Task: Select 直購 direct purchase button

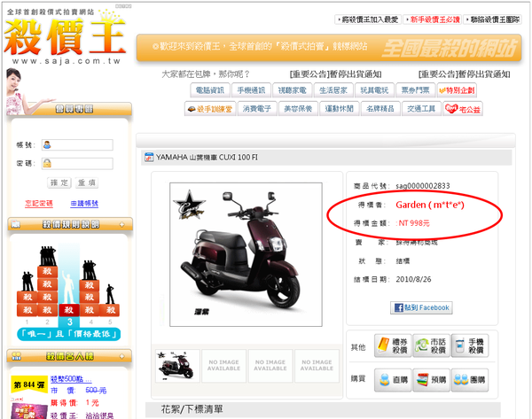Action: tap(393, 380)
